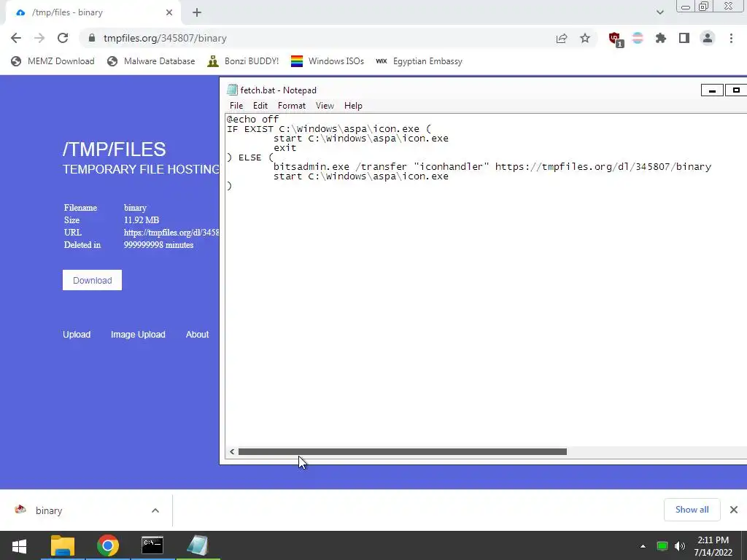Switch to Chrome in taskbar
The height and width of the screenshot is (560, 747).
[108, 545]
